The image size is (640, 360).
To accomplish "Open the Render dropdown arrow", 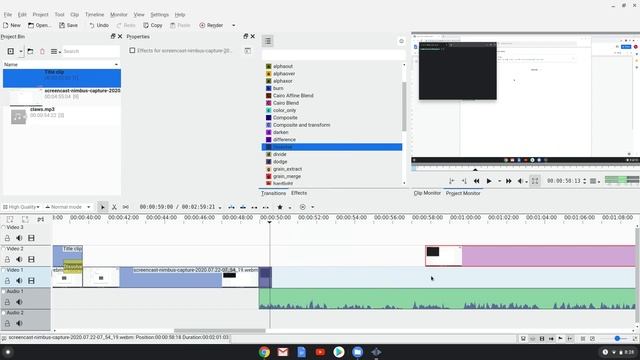I will point(233,25).
